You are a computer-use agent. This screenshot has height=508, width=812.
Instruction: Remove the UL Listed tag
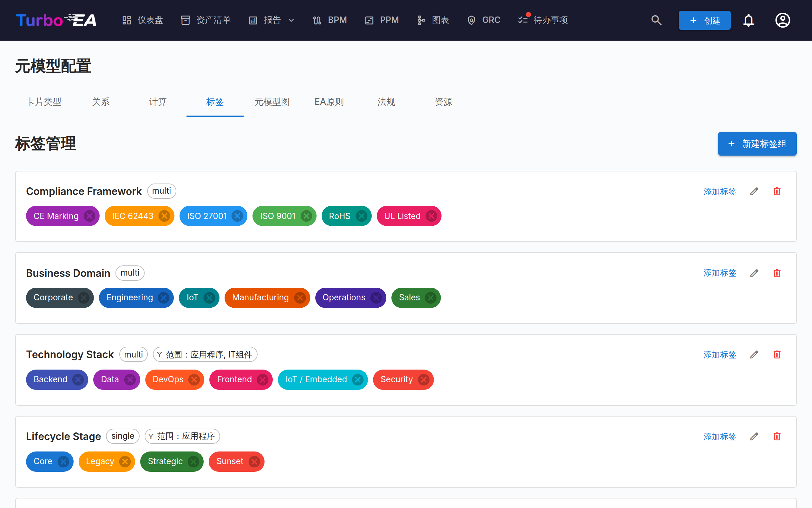point(431,216)
